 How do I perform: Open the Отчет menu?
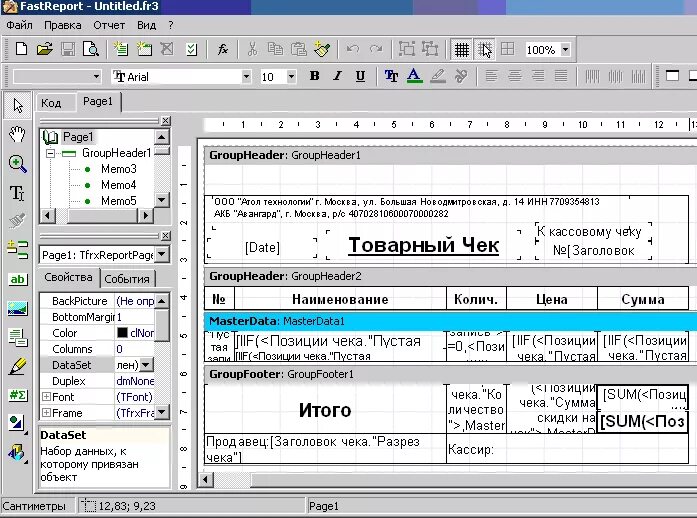[109, 25]
